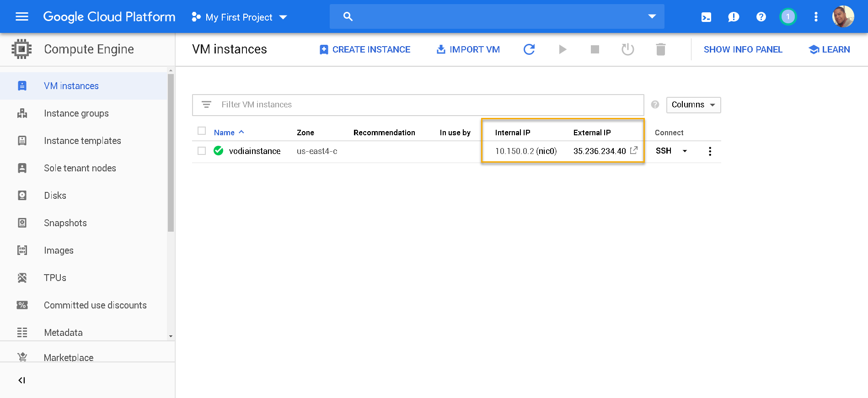This screenshot has width=868, height=398.
Task: Click the us-east4-c zone cell
Action: coord(317,151)
